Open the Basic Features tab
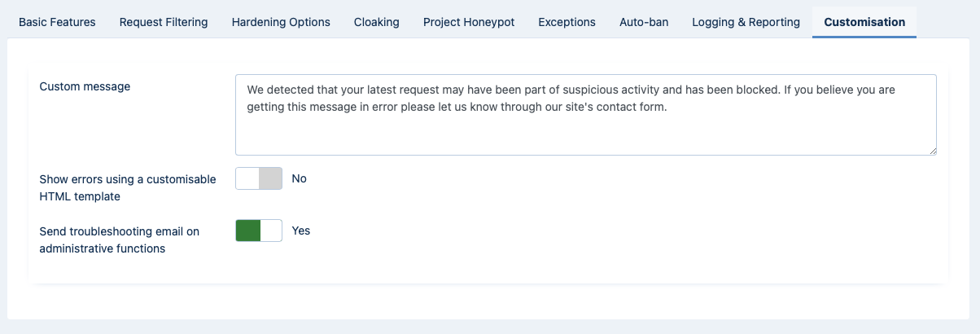The width and height of the screenshot is (980, 334). coord(57,22)
